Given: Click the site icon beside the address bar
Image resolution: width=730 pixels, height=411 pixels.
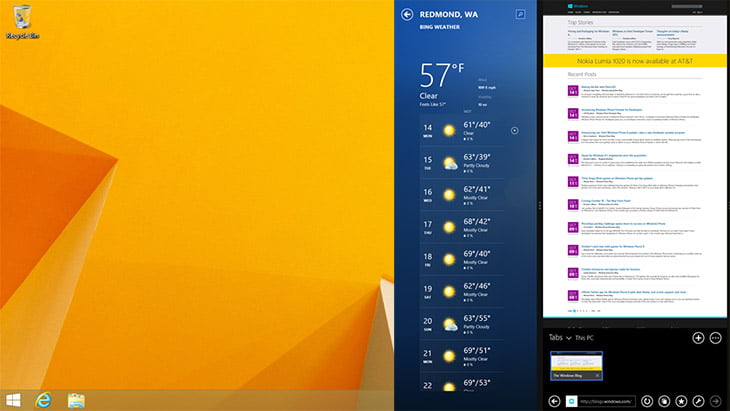Looking at the screenshot, I should 571,401.
